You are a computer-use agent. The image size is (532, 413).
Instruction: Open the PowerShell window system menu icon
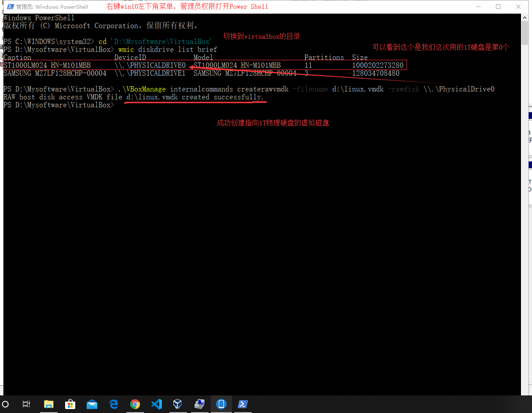tap(9, 7)
